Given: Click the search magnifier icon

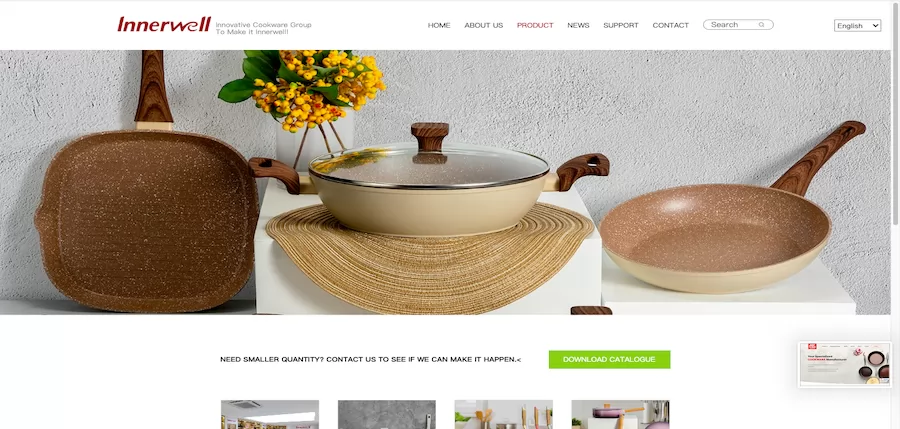Looking at the screenshot, I should click(761, 25).
